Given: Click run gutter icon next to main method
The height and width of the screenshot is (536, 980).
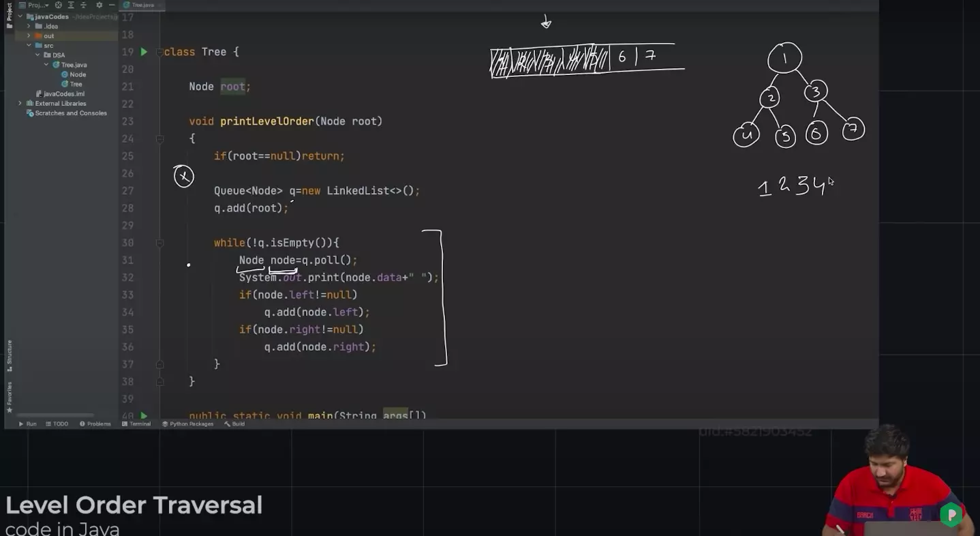Looking at the screenshot, I should click(144, 415).
